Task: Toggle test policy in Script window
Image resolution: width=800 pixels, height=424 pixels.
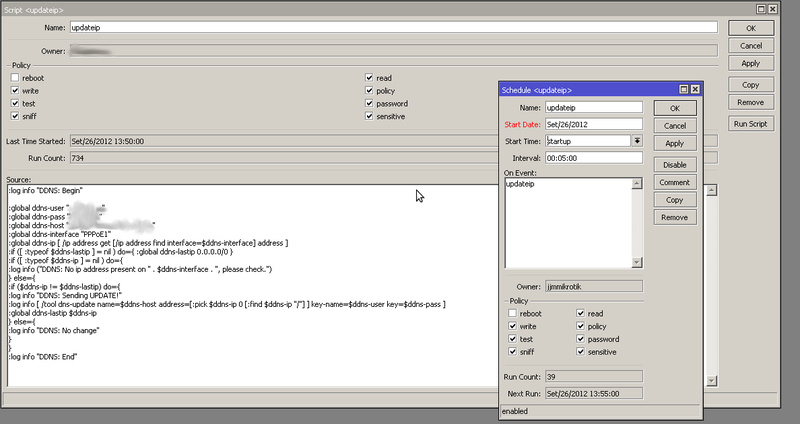Action: click(x=15, y=103)
